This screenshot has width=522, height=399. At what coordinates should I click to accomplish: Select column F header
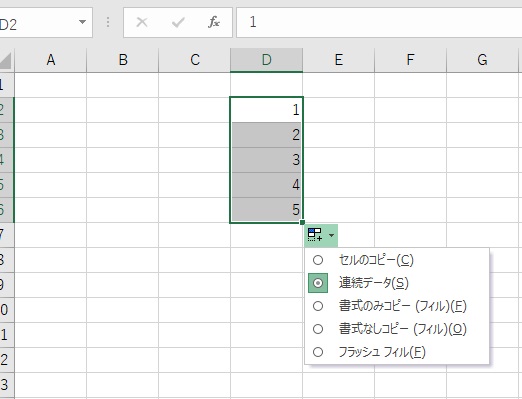point(411,60)
